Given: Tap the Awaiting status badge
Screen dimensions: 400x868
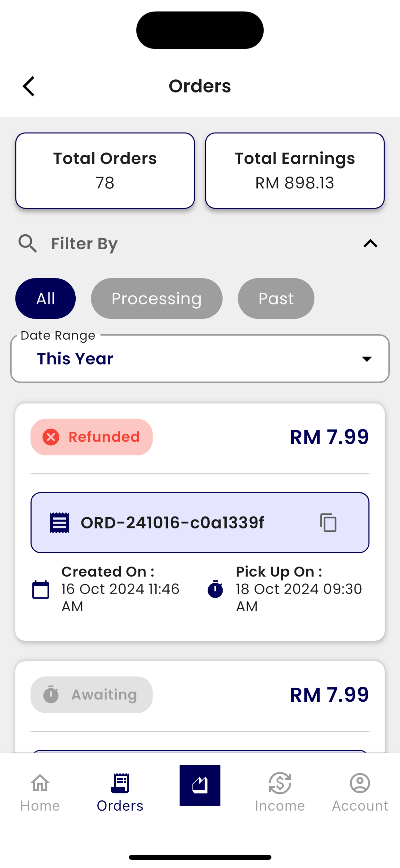Looking at the screenshot, I should point(91,694).
